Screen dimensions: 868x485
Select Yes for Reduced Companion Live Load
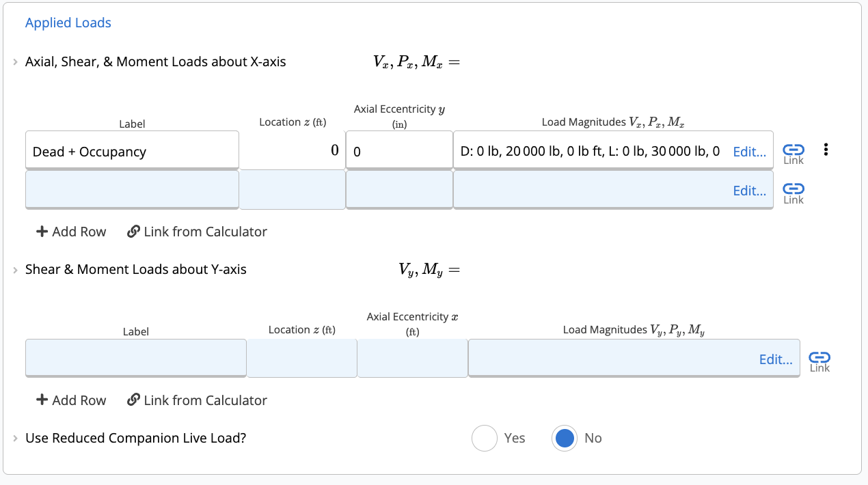tap(485, 438)
